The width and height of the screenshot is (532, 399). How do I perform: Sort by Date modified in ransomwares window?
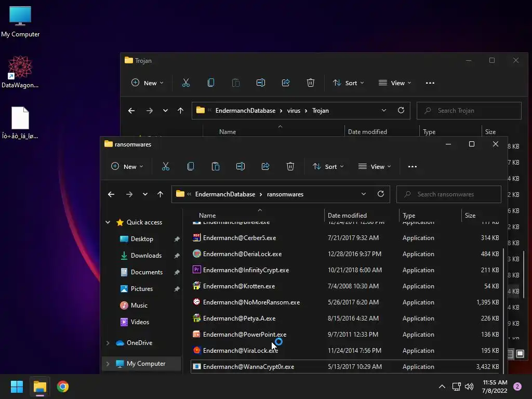[x=347, y=216]
